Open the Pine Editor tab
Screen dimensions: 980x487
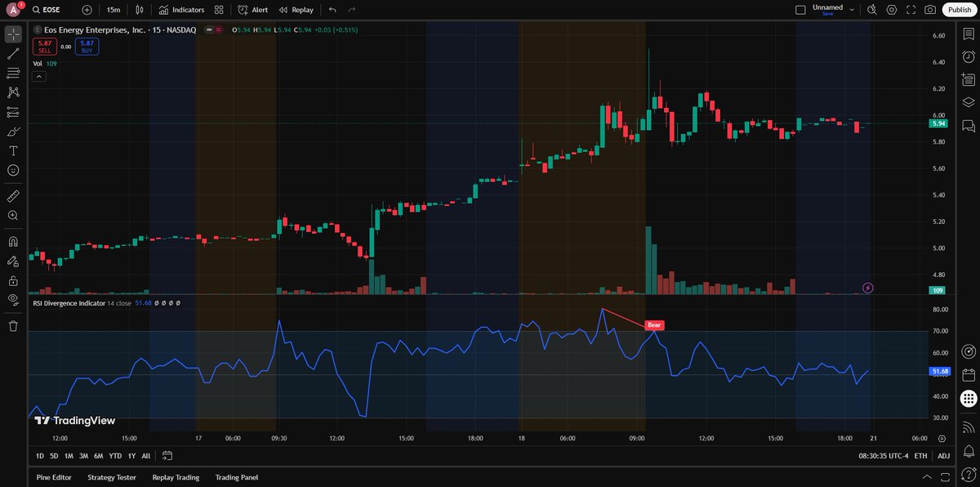pos(54,477)
